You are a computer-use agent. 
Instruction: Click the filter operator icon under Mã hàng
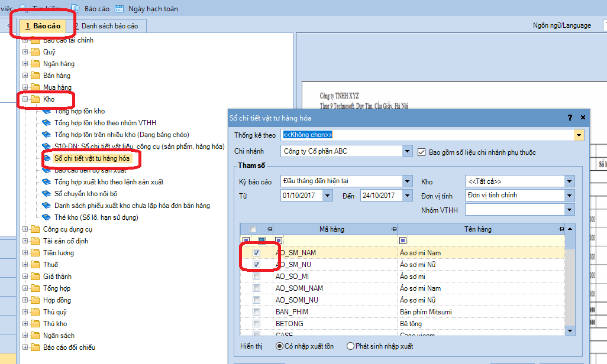coord(278,240)
